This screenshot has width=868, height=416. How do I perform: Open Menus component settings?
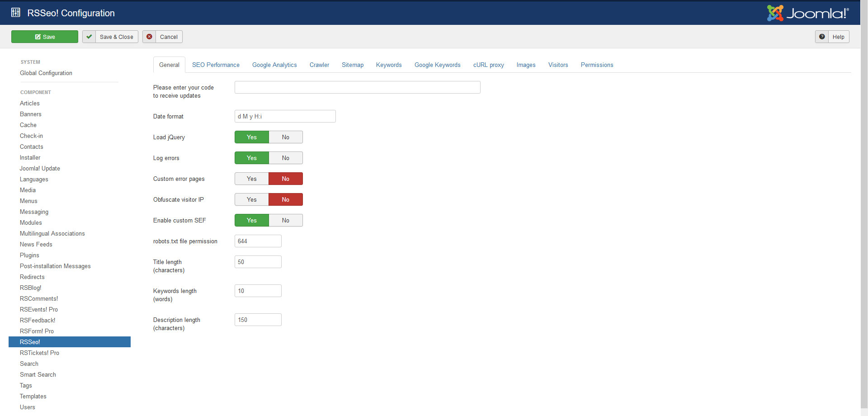point(28,201)
